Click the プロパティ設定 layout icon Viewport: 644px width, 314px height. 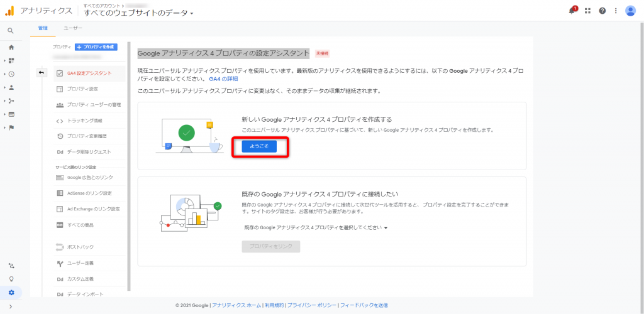tap(60, 89)
